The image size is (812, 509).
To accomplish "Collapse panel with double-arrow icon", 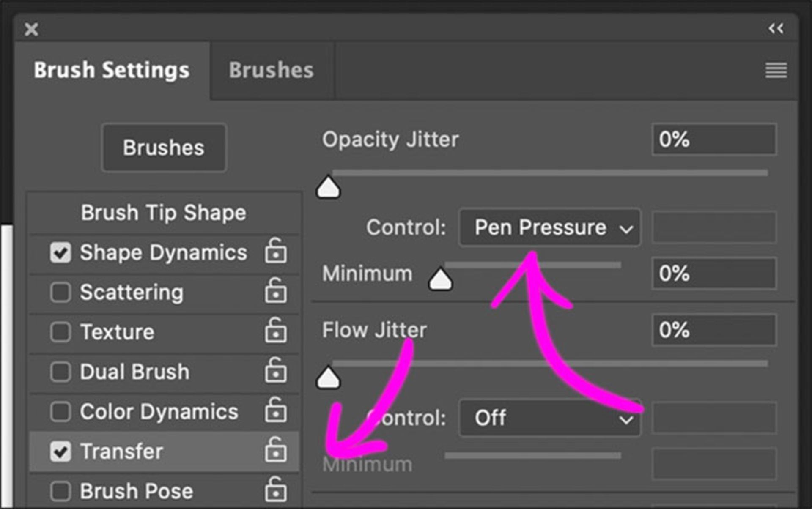I will [776, 29].
